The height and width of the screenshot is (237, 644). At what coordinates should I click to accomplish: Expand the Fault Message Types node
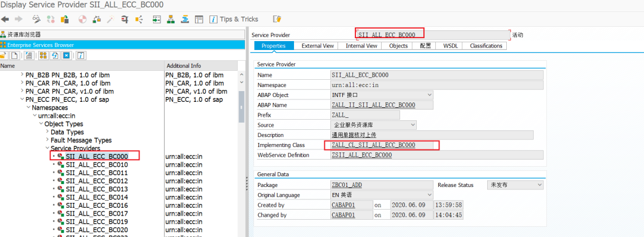[x=47, y=140]
